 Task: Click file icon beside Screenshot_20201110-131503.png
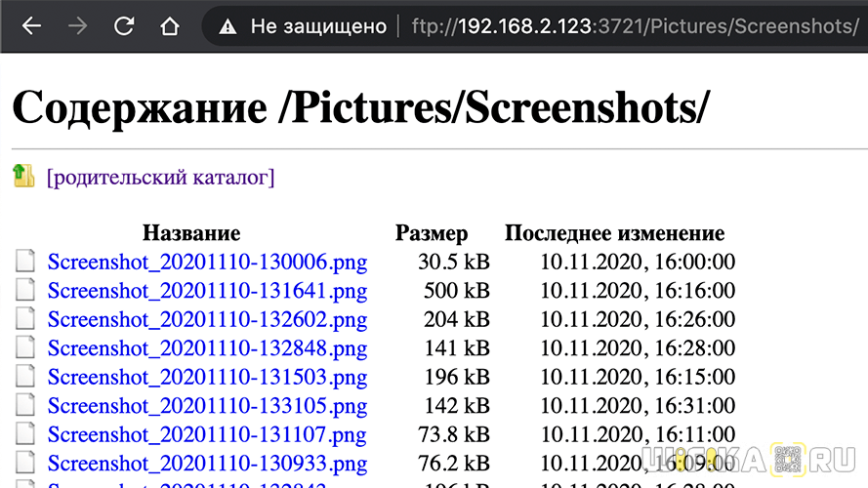tap(24, 377)
